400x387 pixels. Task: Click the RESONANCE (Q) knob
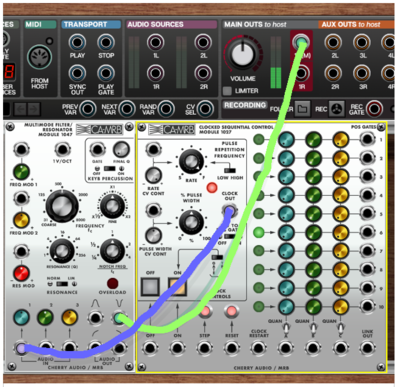click(62, 251)
